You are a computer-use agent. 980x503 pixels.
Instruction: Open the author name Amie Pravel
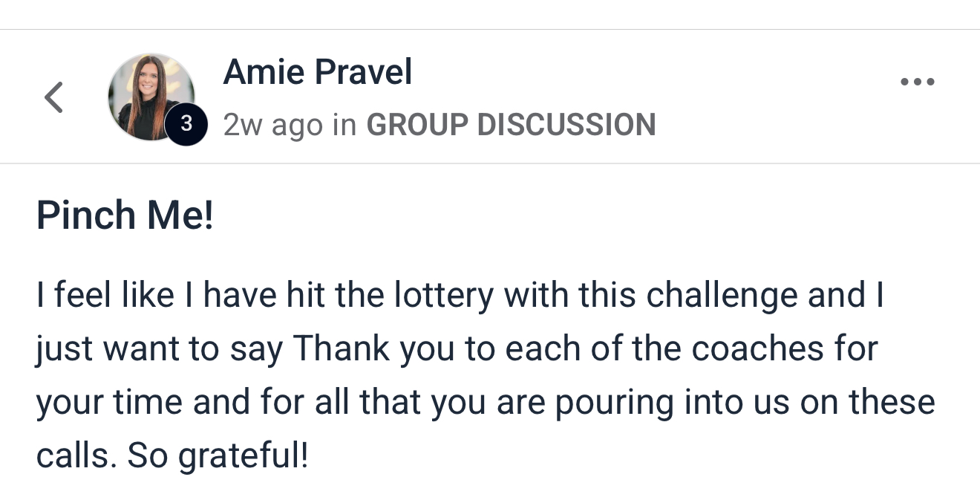[318, 72]
